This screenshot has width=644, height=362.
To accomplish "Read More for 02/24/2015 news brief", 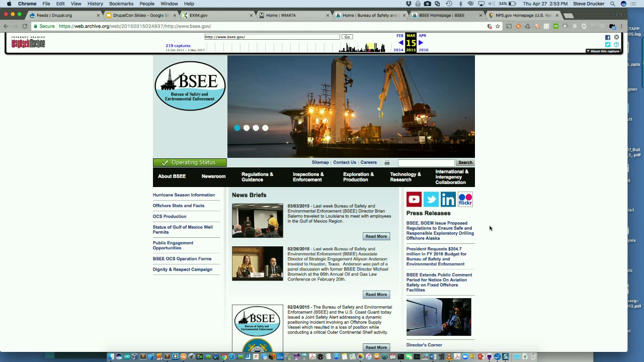I will click(376, 347).
